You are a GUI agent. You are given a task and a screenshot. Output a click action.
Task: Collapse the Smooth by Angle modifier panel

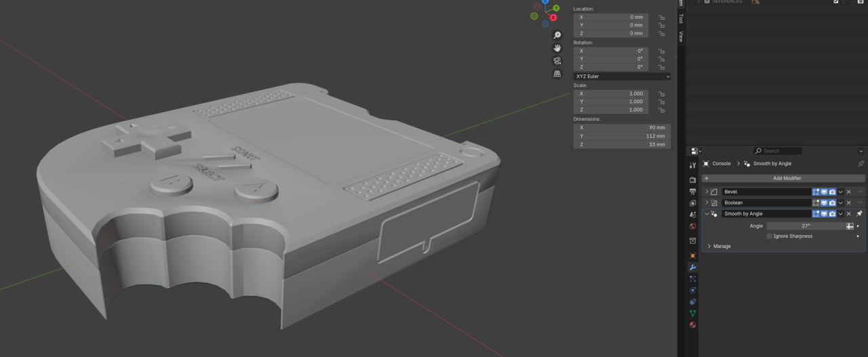(x=707, y=213)
